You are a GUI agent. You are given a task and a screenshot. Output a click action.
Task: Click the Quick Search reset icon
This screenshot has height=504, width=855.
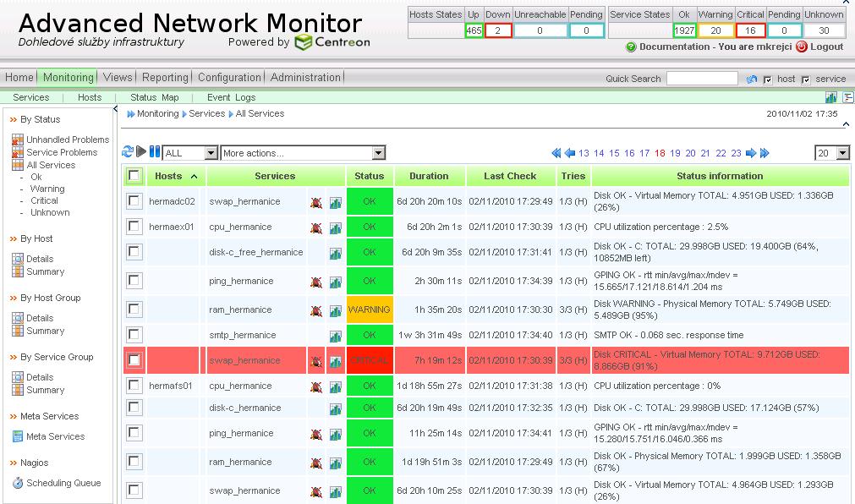751,79
